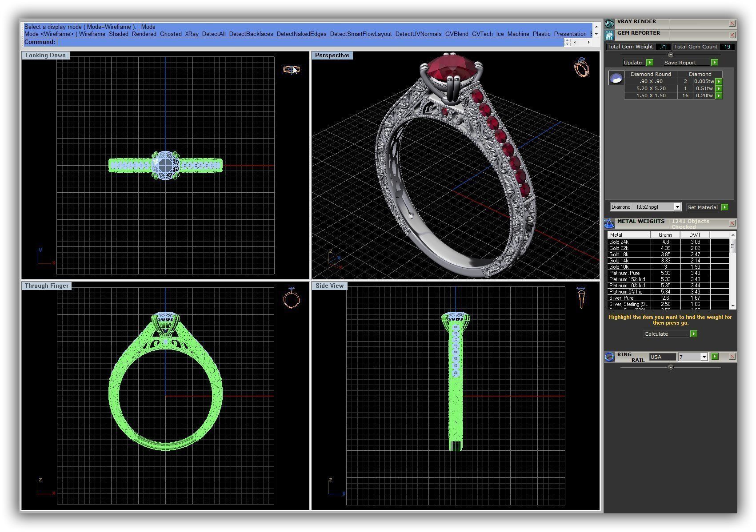Open the Diamond (3.52 spg) material dropdown
756x532 pixels.
(677, 207)
